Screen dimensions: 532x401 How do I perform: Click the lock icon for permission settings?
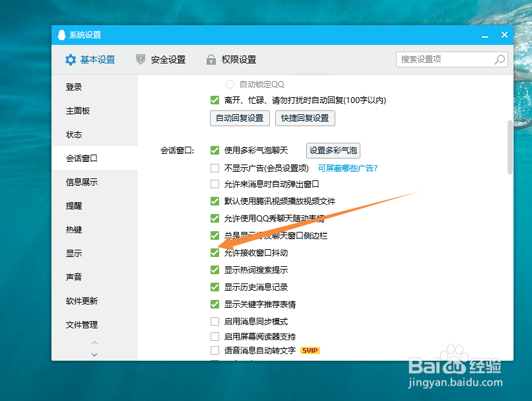pyautogui.click(x=211, y=59)
